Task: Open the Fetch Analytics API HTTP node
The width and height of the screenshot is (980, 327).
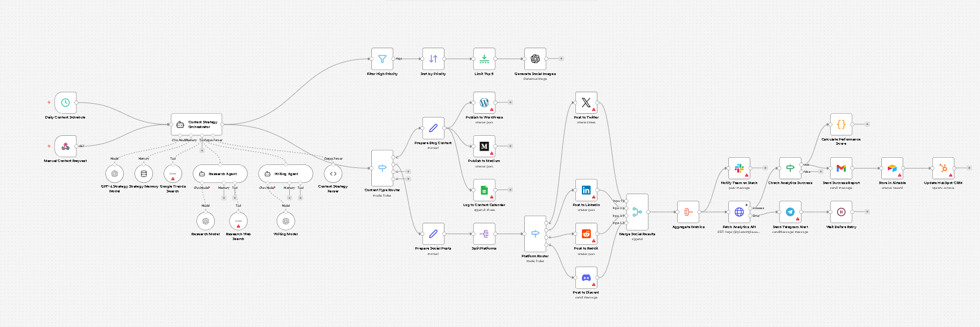Action: 739,212
